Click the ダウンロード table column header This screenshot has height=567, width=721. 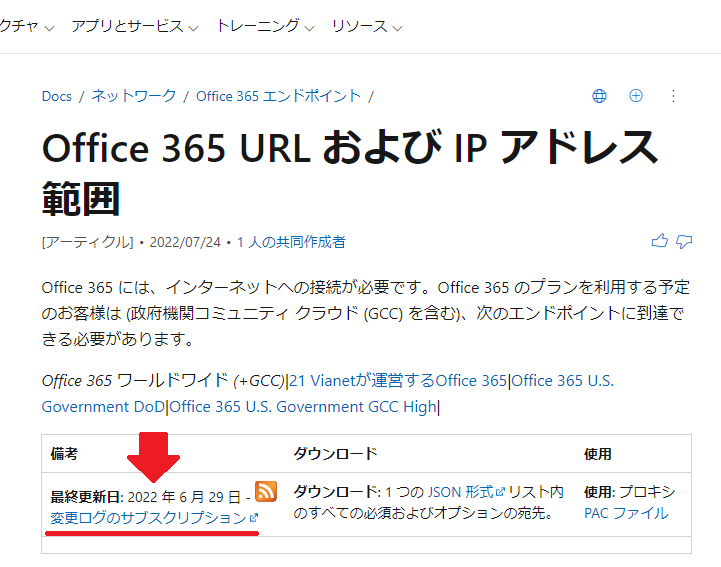click(x=335, y=453)
